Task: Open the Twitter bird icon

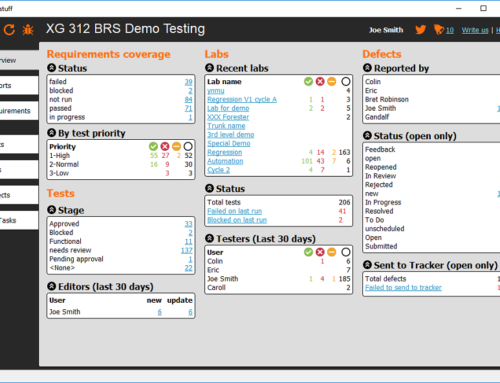Action: pos(420,30)
